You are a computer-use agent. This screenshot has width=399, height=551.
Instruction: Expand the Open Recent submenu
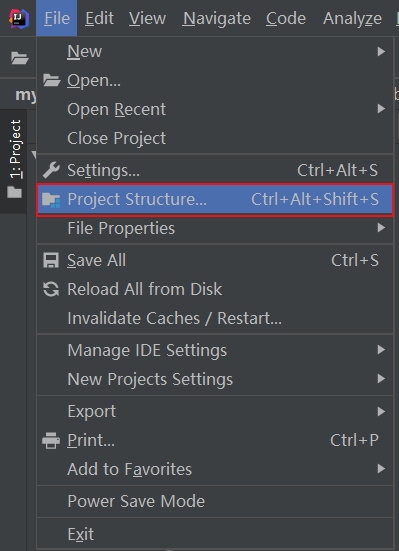tap(215, 109)
